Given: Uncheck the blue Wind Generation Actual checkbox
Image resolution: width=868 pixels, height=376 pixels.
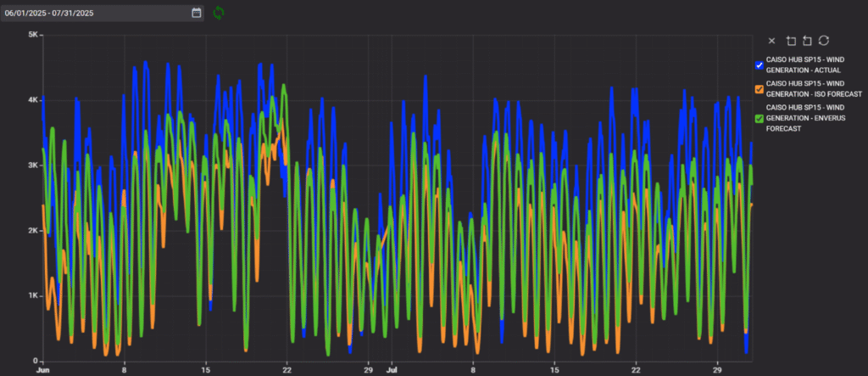Looking at the screenshot, I should coord(759,65).
